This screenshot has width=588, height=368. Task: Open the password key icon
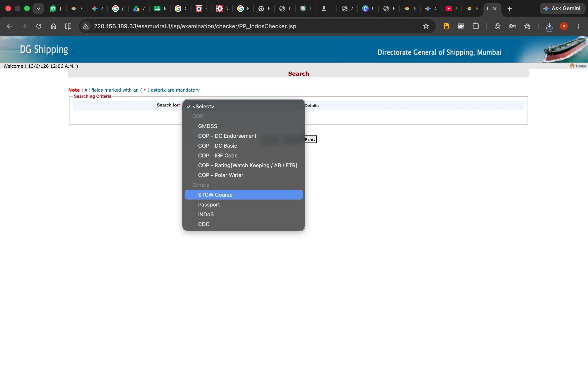coord(512,26)
